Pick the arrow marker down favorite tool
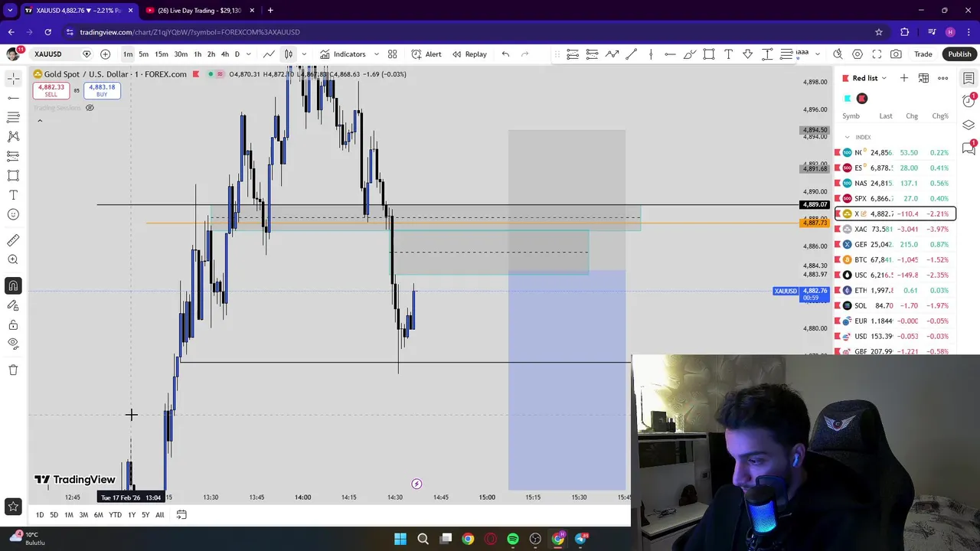This screenshot has height=551, width=980. click(747, 54)
